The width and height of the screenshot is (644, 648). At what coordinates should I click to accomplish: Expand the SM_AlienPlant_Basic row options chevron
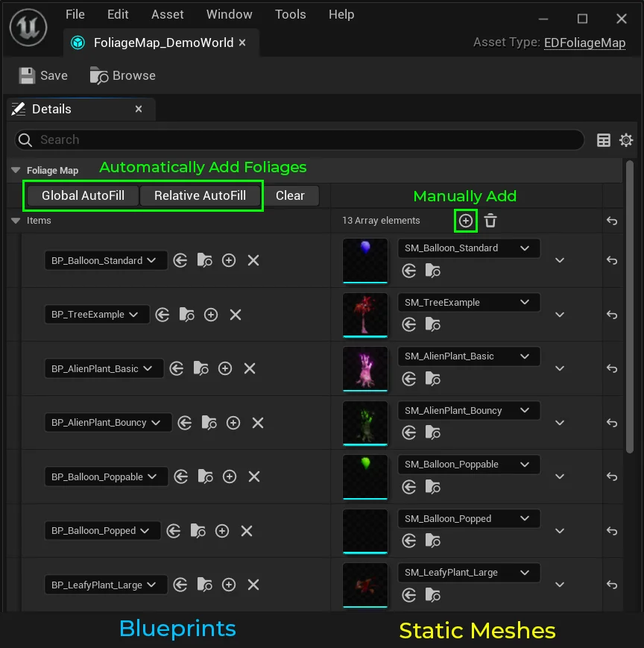point(560,368)
